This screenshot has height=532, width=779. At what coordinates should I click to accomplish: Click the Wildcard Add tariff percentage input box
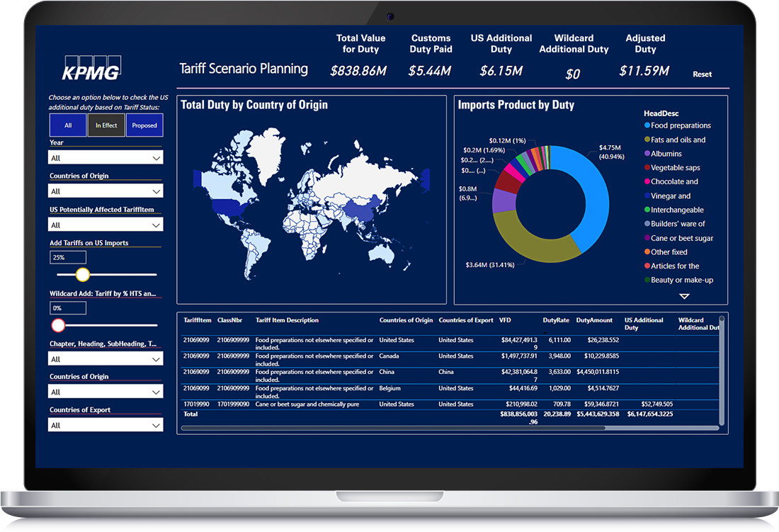click(x=68, y=308)
